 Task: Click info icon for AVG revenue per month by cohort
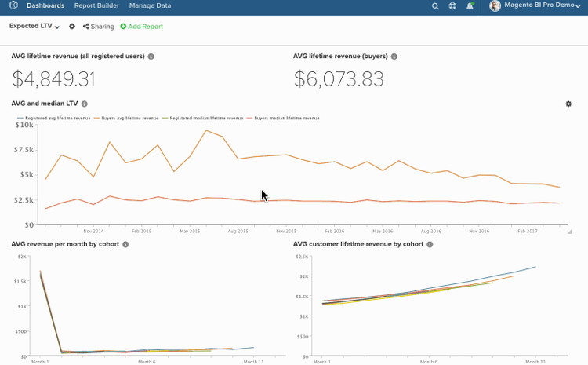click(125, 245)
